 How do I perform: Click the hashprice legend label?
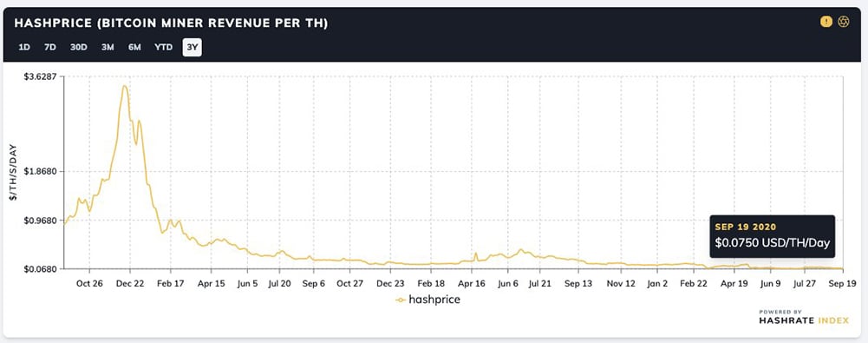pos(434,300)
